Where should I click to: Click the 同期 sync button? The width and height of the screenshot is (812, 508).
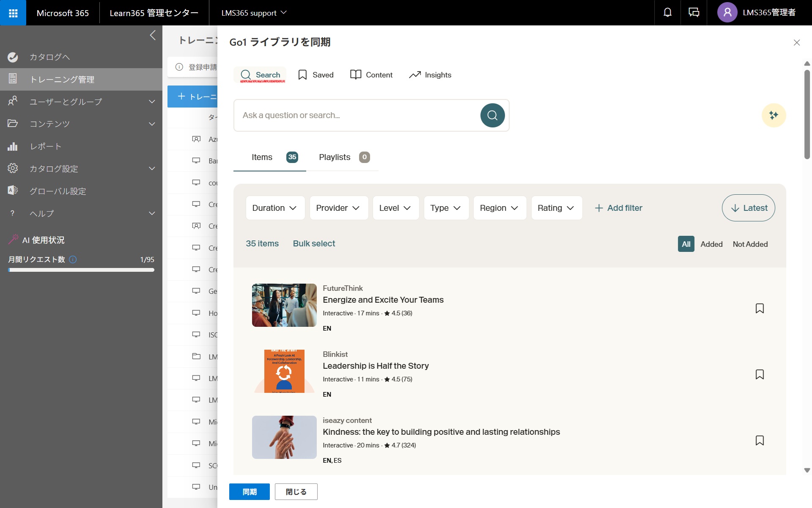pos(250,491)
